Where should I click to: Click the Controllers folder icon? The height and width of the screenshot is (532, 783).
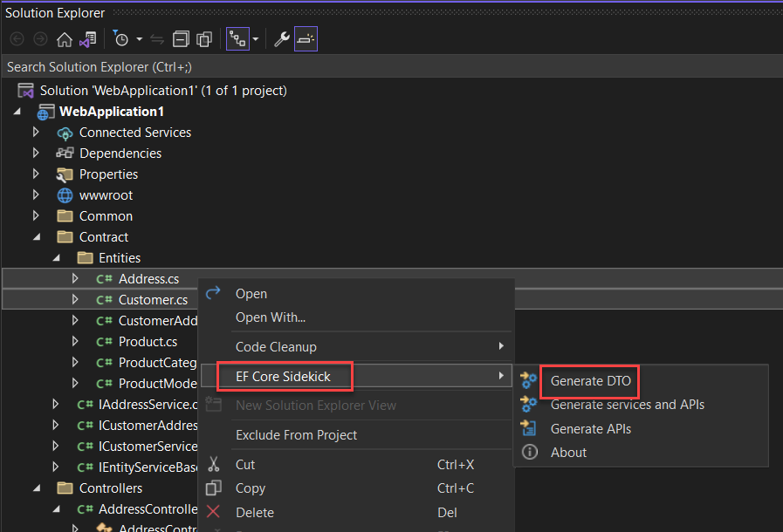point(65,488)
